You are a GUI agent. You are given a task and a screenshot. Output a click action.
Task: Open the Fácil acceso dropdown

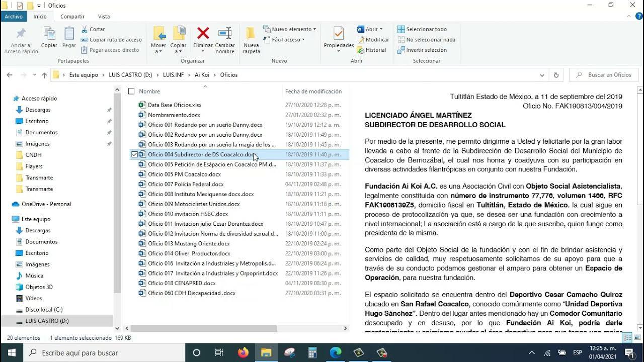tap(289, 40)
